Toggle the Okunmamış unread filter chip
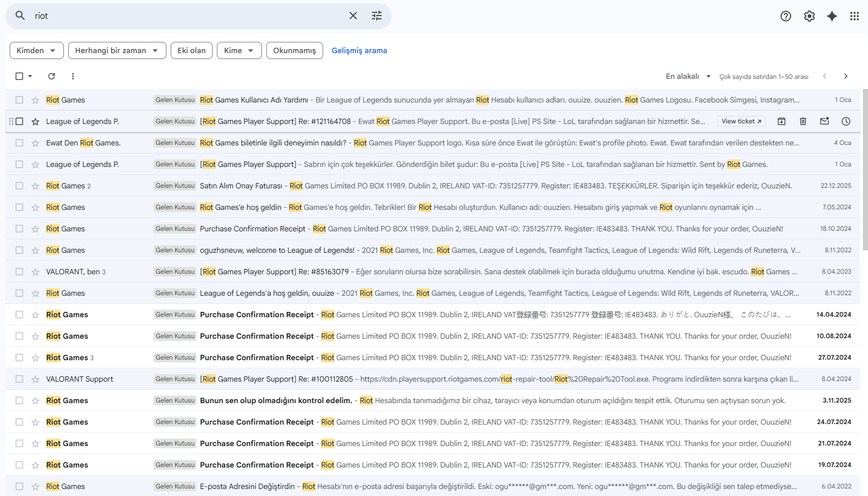Image resolution: width=868 pixels, height=496 pixels. coord(295,50)
